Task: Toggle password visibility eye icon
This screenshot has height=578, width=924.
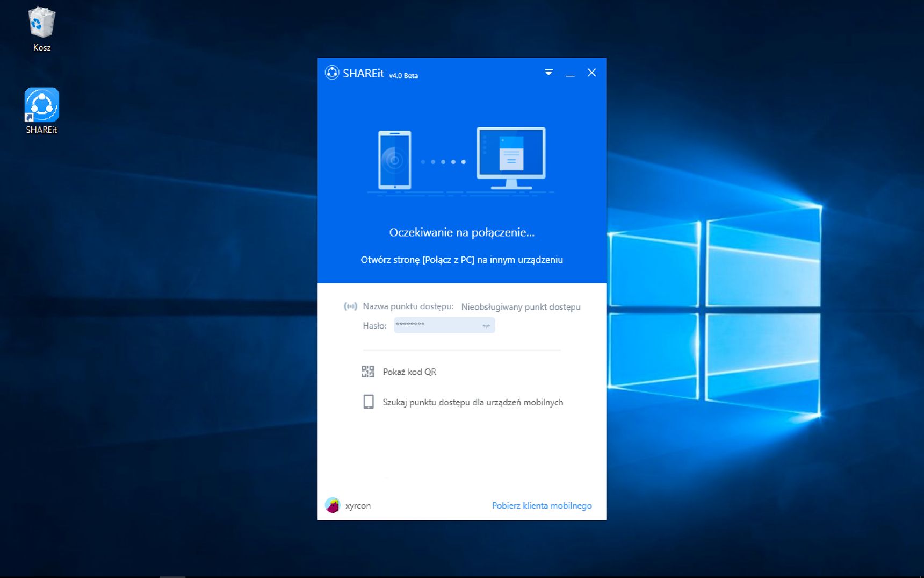Action: [x=486, y=325]
